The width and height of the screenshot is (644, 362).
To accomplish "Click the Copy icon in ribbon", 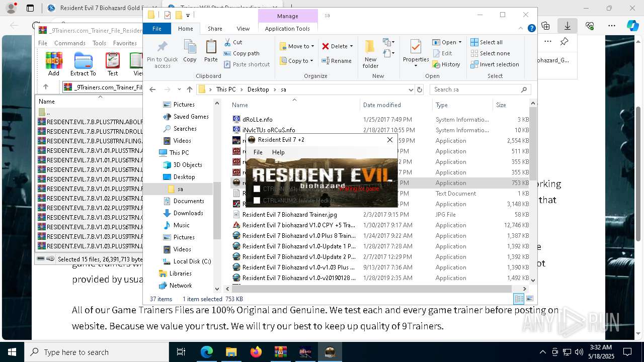I will 190,51.
